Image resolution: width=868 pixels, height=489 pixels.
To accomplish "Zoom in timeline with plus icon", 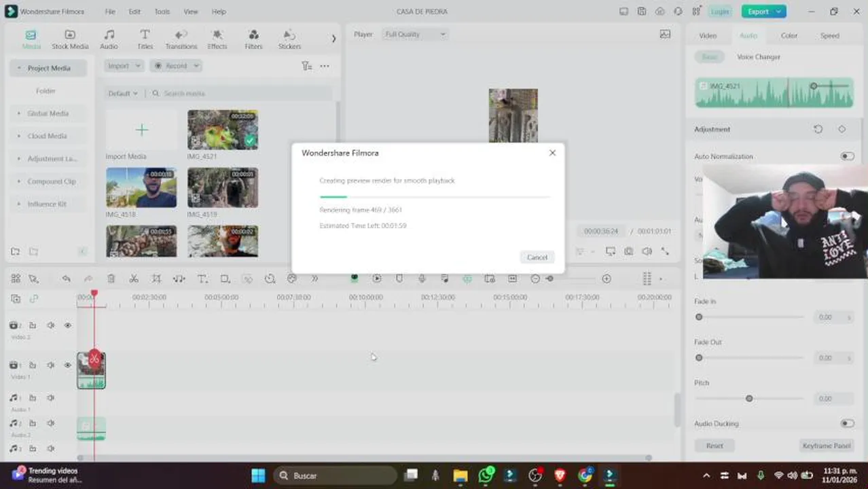I will tap(607, 278).
